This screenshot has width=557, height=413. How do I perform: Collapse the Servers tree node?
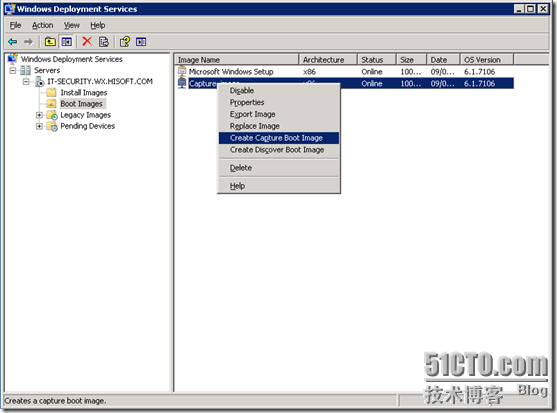point(13,70)
